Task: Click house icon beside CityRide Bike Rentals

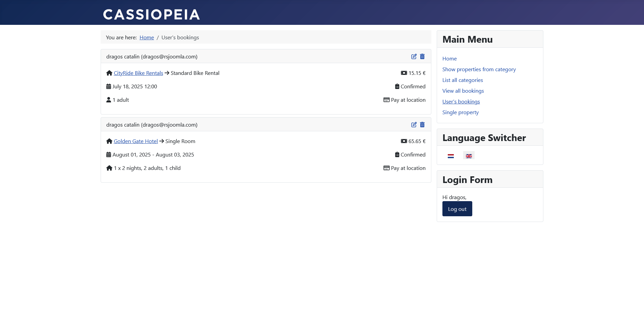Action: [109, 73]
